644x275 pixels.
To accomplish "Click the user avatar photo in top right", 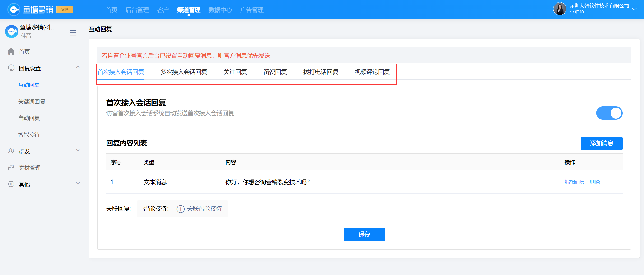I will 560,9.
